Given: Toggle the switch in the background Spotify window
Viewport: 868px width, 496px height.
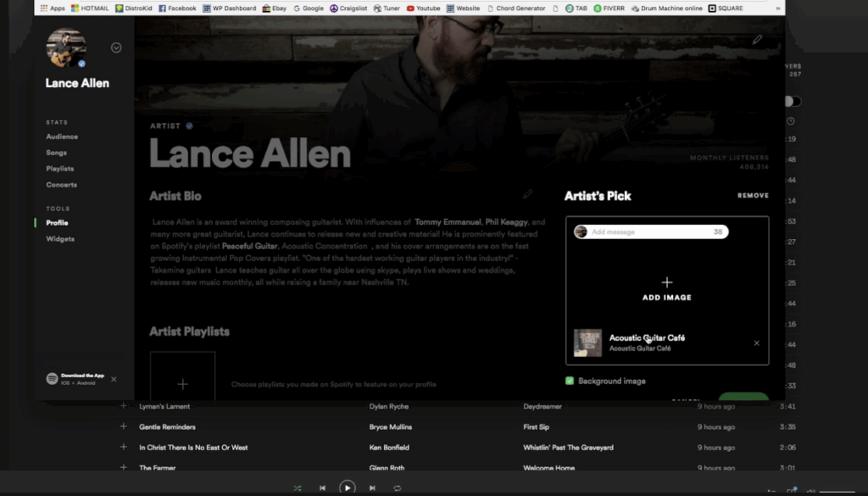Looking at the screenshot, I should 793,101.
